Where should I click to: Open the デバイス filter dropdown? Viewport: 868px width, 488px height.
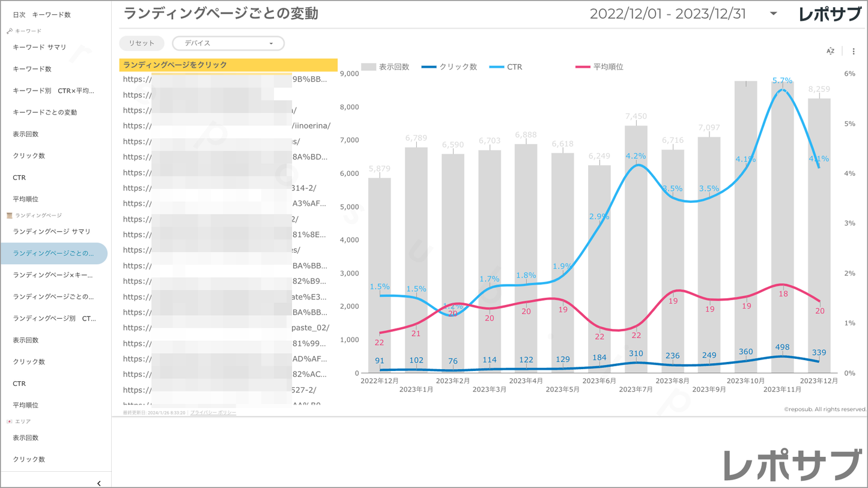click(228, 43)
